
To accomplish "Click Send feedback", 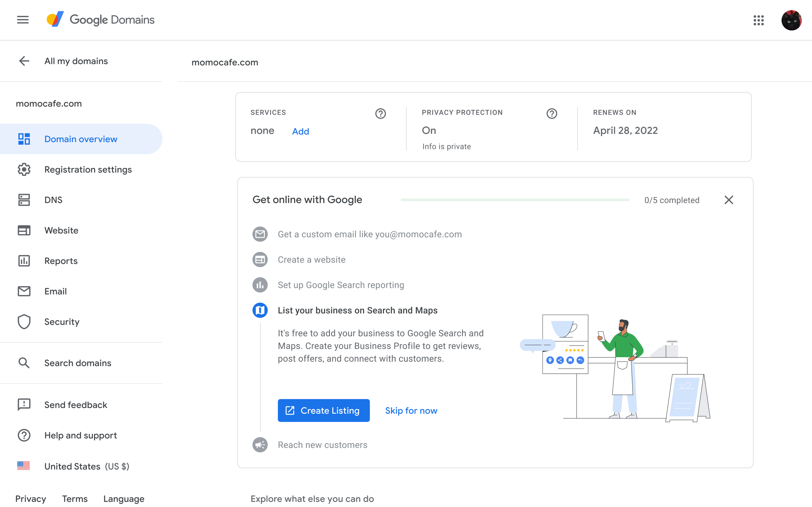I will (x=81, y=405).
